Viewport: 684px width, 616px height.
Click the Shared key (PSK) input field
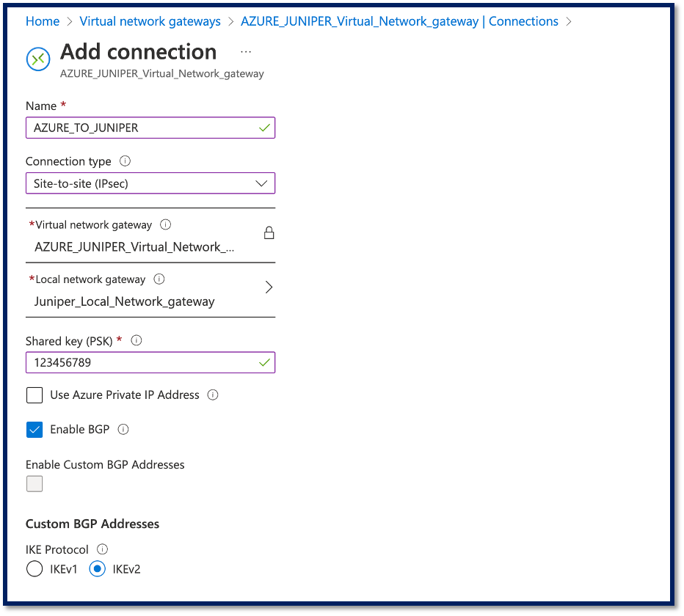coord(143,362)
